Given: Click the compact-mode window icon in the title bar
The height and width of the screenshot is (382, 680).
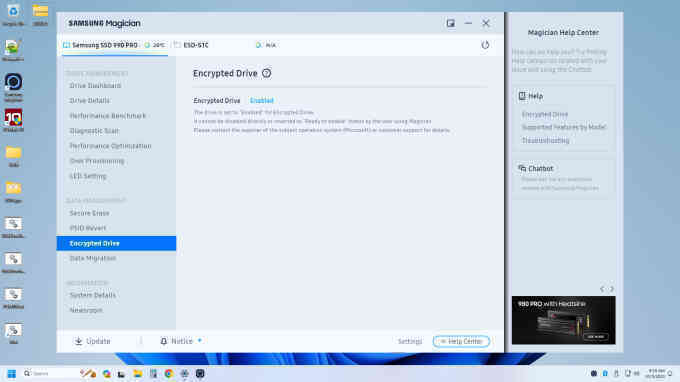Looking at the screenshot, I should pos(451,23).
